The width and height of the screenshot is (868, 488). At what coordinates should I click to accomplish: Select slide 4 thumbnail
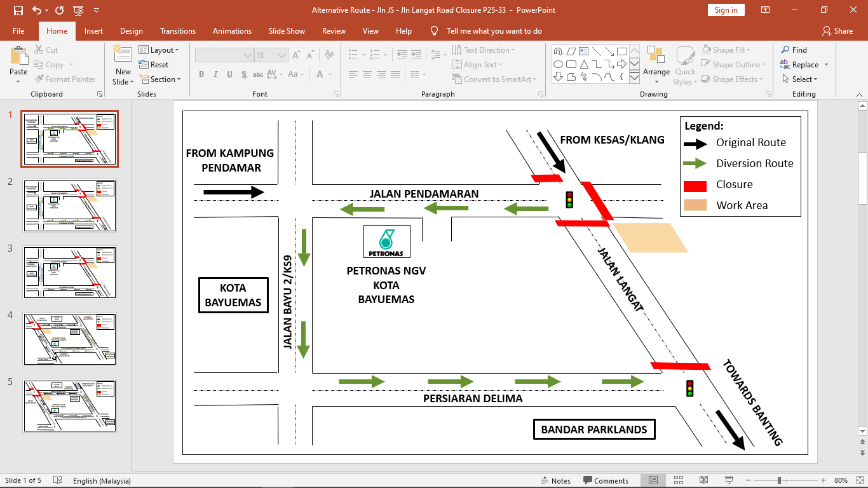[70, 339]
